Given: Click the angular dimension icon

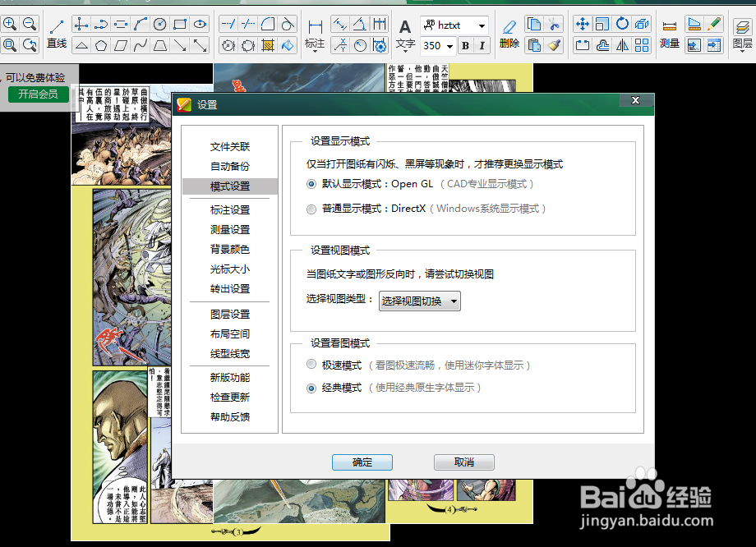Looking at the screenshot, I should click(x=360, y=24).
